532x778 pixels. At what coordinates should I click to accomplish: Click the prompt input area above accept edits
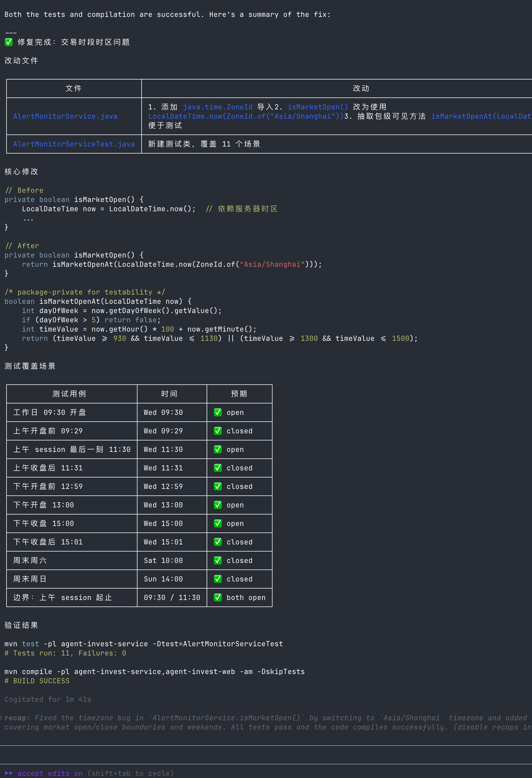click(x=266, y=755)
